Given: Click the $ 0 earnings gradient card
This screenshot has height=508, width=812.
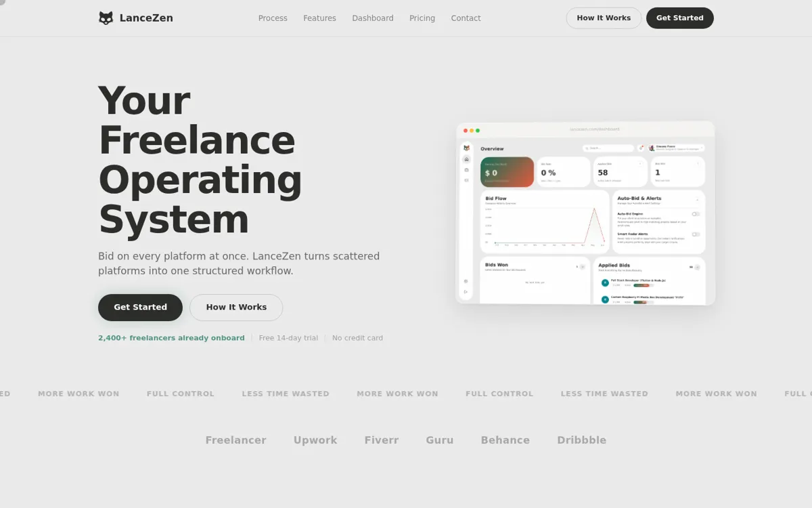Looking at the screenshot, I should [x=507, y=172].
